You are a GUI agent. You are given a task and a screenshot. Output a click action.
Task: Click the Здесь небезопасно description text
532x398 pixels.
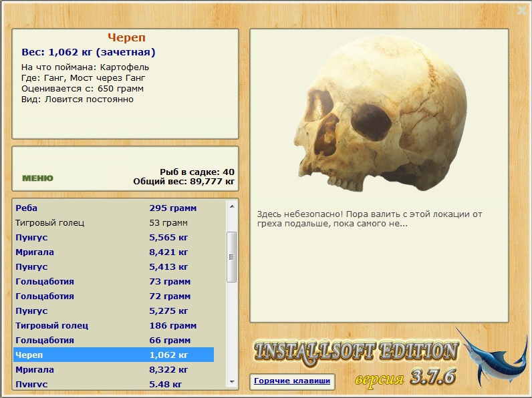click(x=370, y=218)
